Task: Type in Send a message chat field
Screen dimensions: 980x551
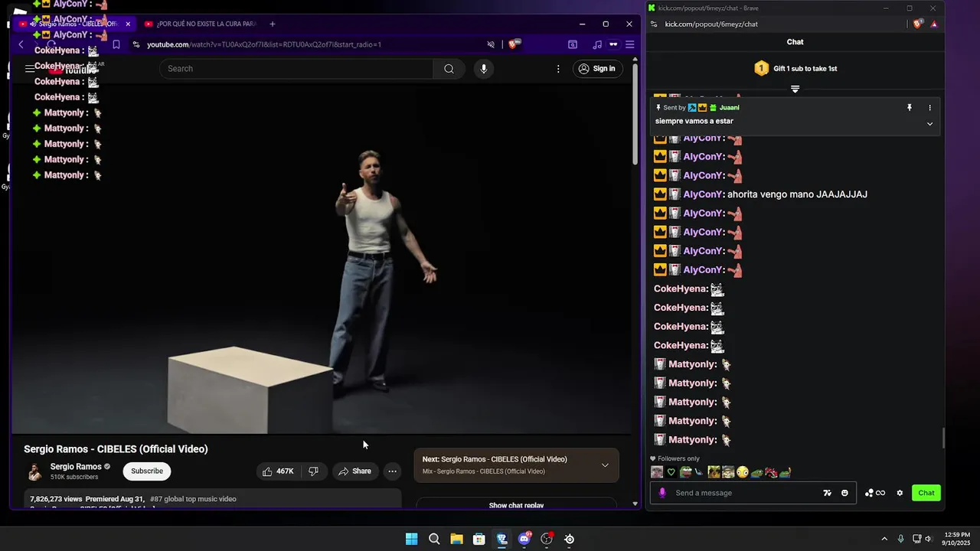Action: pyautogui.click(x=746, y=493)
